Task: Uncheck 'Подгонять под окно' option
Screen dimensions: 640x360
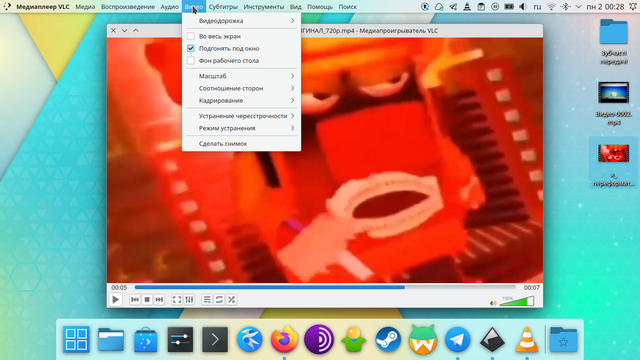Action: click(x=191, y=48)
